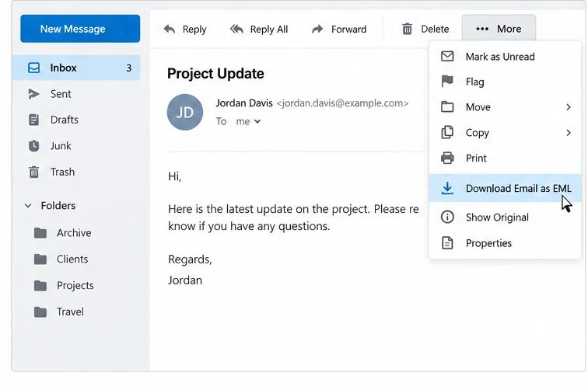Click the Drafts document icon

pyautogui.click(x=33, y=120)
